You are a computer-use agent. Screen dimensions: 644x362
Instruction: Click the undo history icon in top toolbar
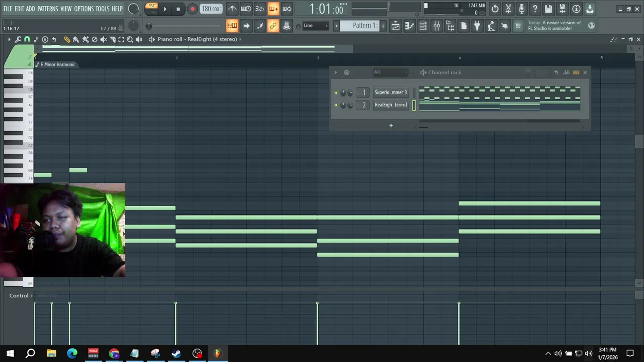pyautogui.click(x=495, y=9)
